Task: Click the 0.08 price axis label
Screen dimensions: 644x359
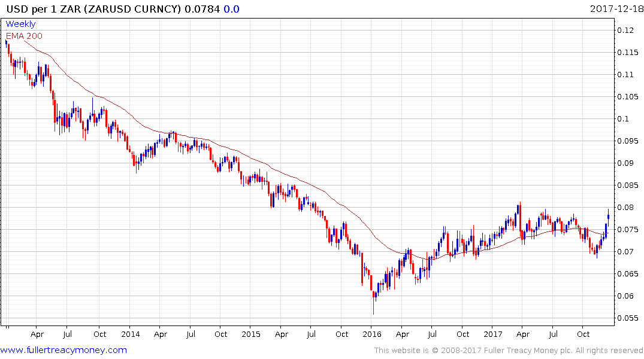Action: point(625,207)
